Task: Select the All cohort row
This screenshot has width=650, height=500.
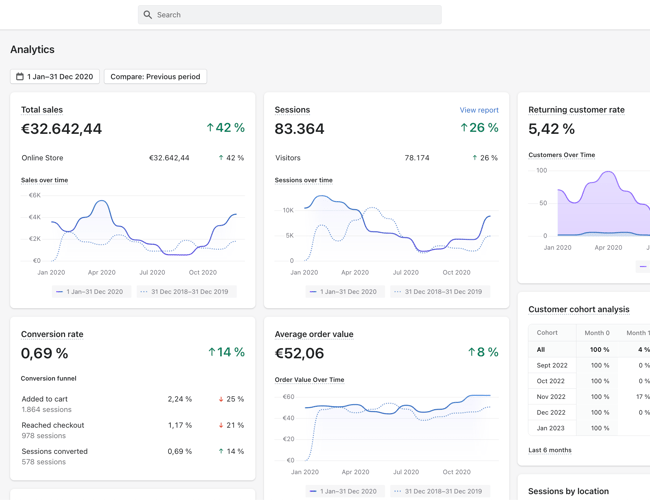Action: pyautogui.click(x=541, y=349)
